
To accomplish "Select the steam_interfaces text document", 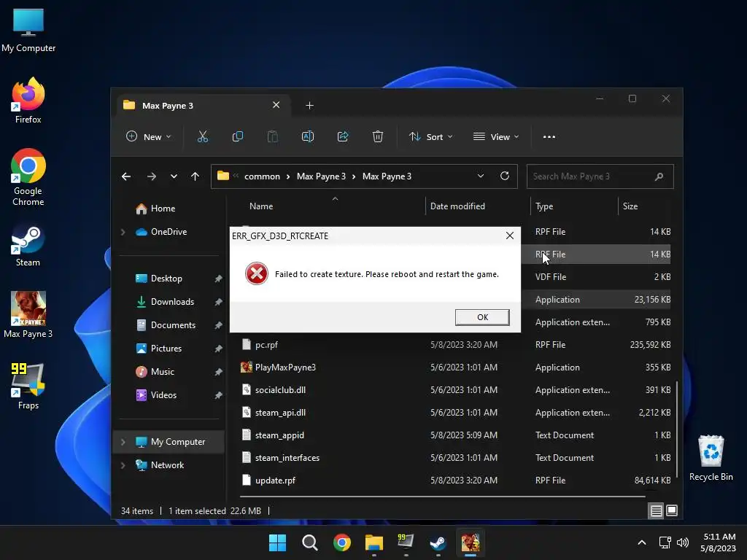I will (x=287, y=458).
